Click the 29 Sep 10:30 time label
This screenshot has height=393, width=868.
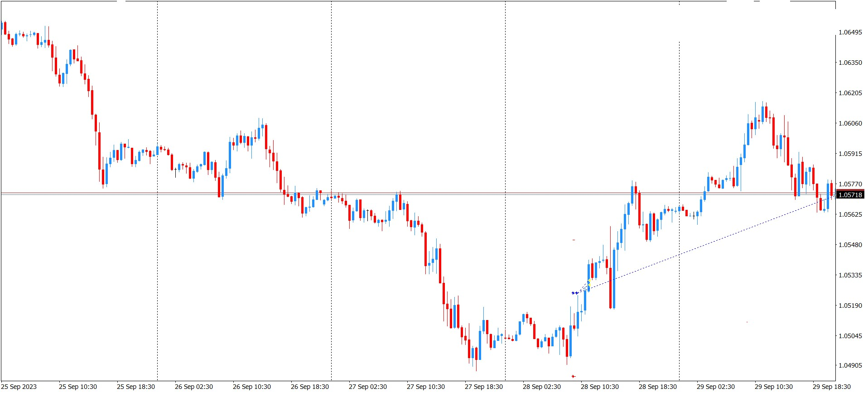click(774, 387)
